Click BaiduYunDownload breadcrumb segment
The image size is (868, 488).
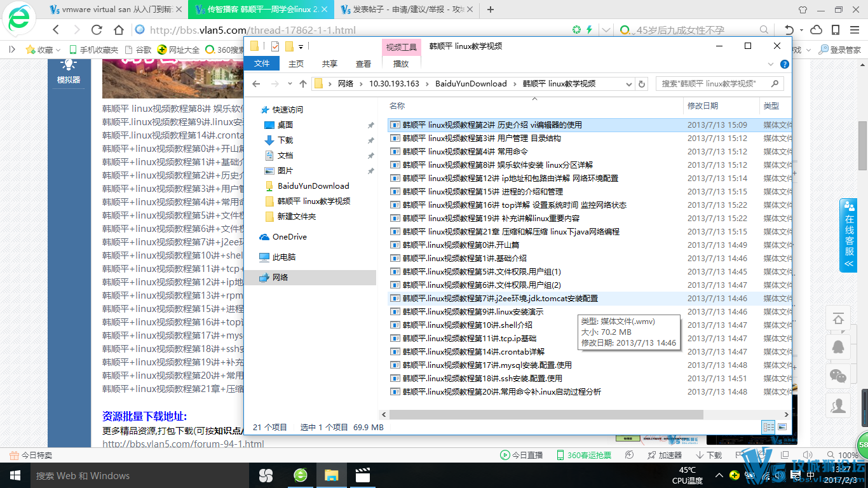(x=471, y=84)
